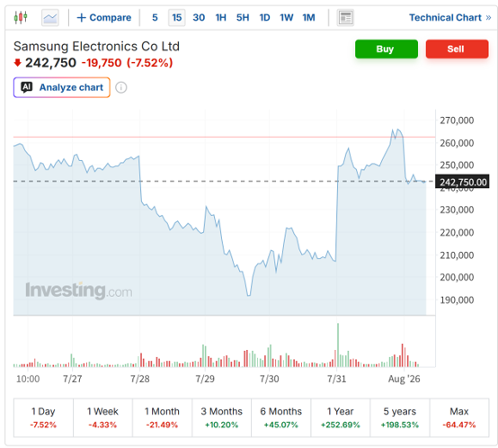Click the 260,000 price axis label

(457, 143)
